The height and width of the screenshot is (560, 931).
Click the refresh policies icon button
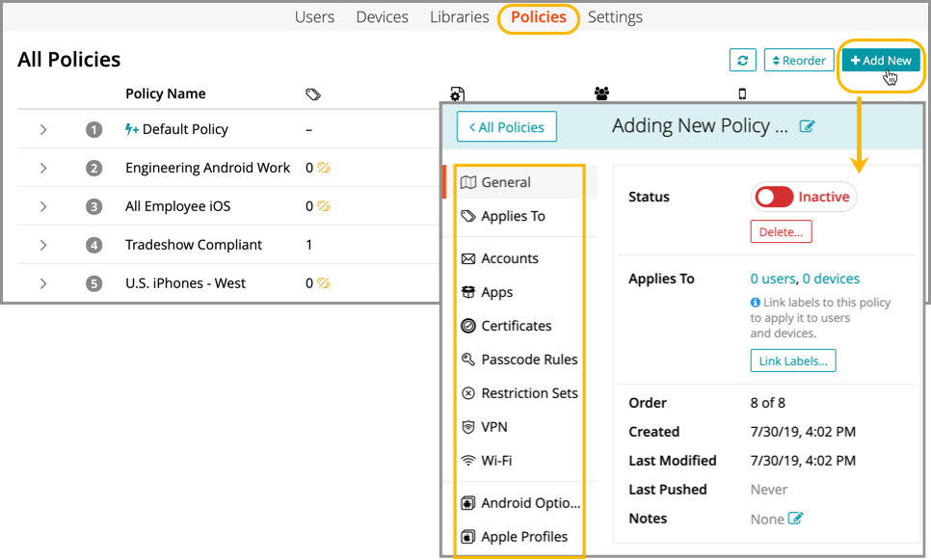742,60
